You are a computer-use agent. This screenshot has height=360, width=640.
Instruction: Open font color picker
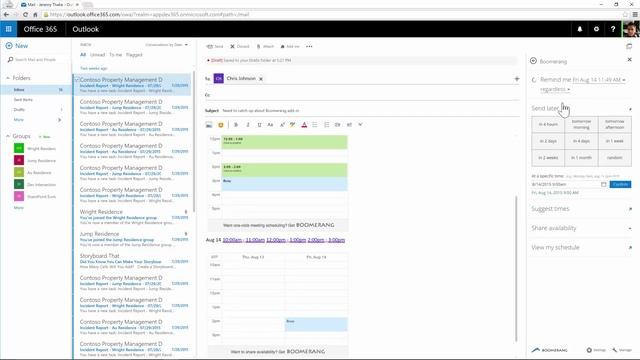pos(304,125)
